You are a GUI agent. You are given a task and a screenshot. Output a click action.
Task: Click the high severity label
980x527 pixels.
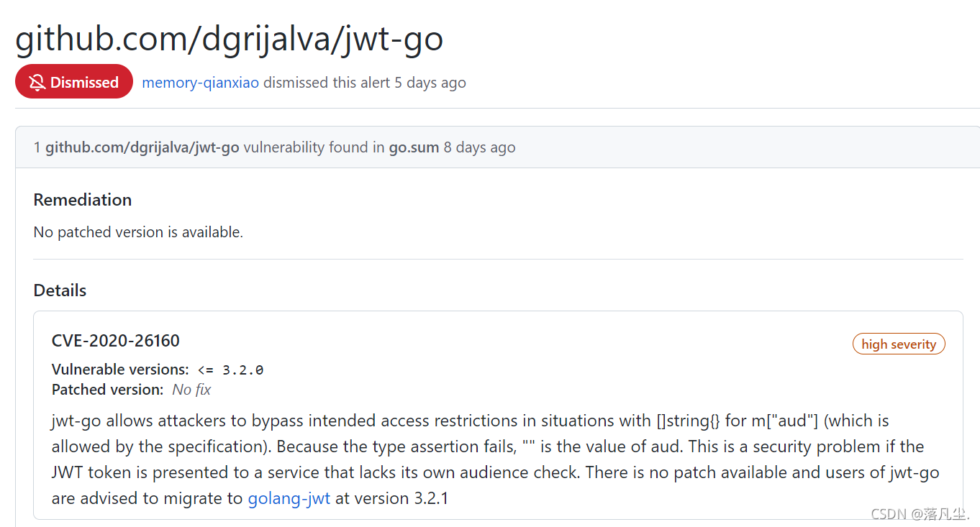tap(899, 344)
